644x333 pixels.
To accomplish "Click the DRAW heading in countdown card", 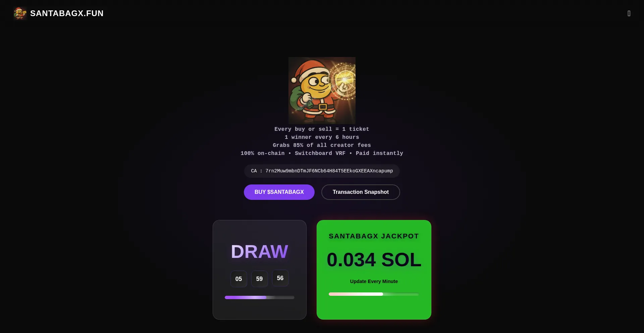I will tap(260, 252).
